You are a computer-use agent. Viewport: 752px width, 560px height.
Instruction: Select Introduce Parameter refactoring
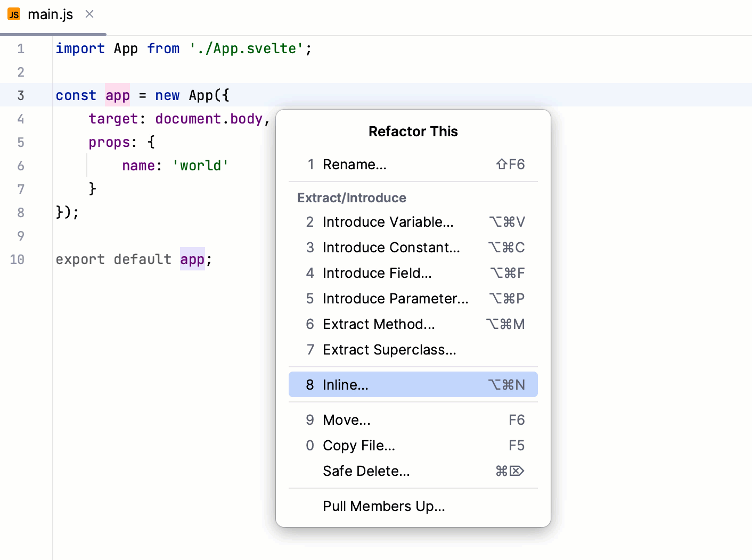[x=395, y=299]
